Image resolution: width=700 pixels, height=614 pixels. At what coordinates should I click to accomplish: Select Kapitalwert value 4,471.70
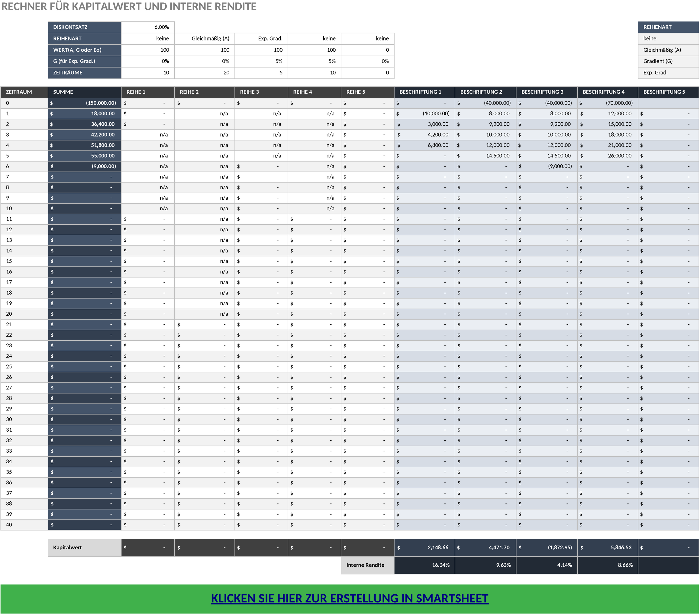pyautogui.click(x=485, y=548)
